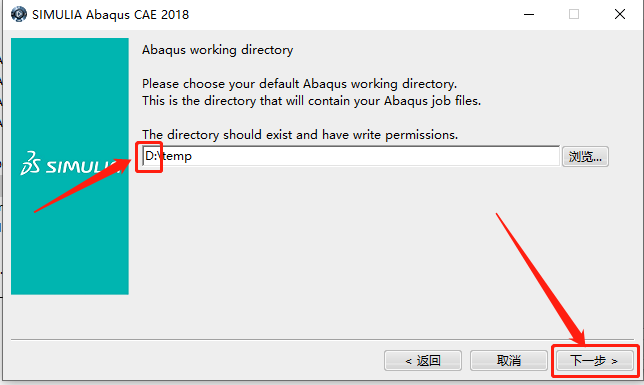644x385 pixels.
Task: Go back using the < 返回 button
Action: pyautogui.click(x=423, y=361)
